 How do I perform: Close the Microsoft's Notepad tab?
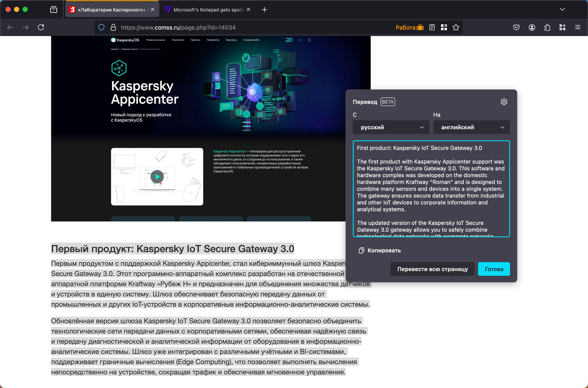pos(249,9)
